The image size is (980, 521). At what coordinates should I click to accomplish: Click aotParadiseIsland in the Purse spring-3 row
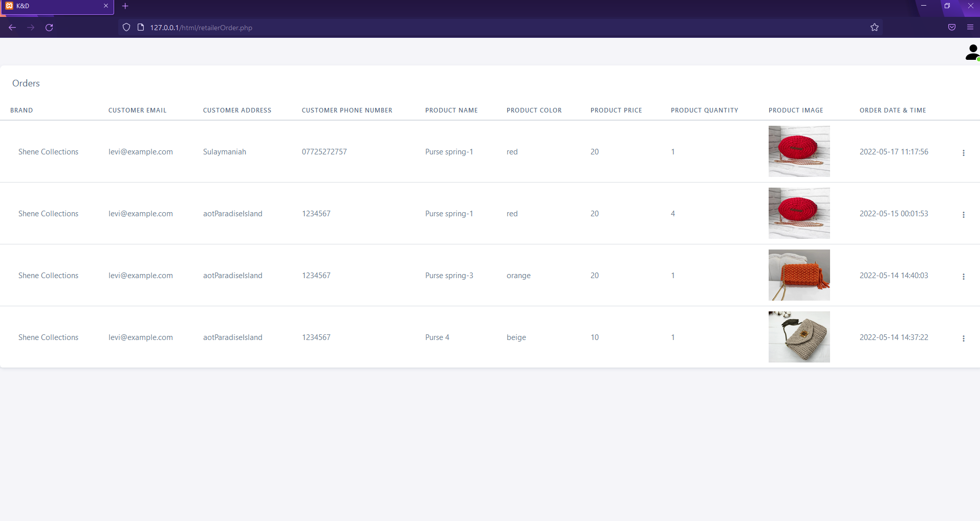[x=233, y=276]
